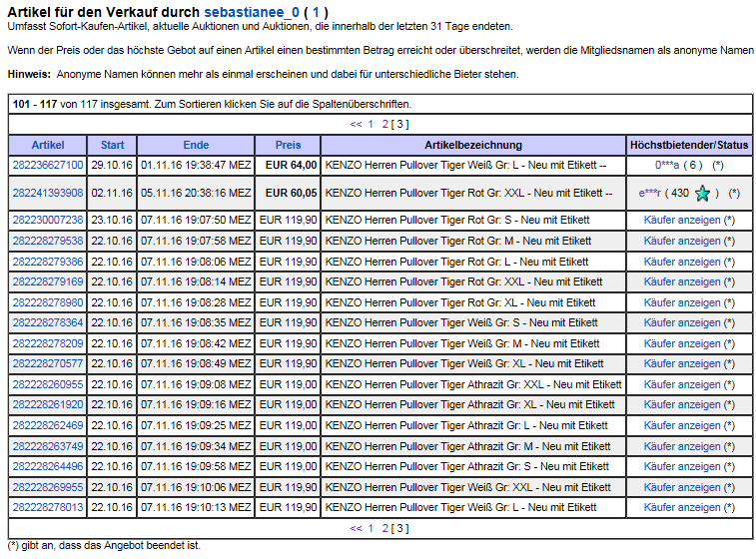Show buyer for Weiß Gr: XXL pullover
This screenshot has width=756, height=559.
[682, 488]
